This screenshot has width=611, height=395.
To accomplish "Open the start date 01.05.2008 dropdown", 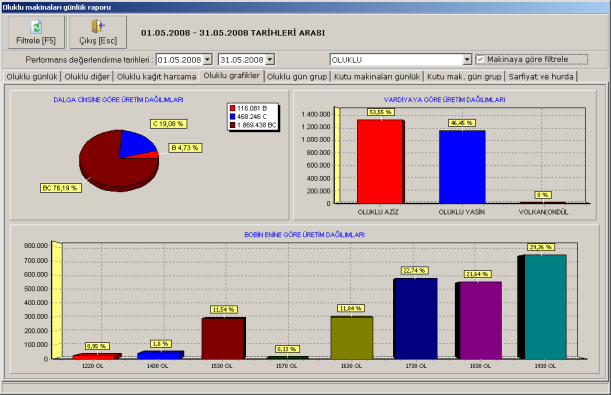I will [208, 60].
